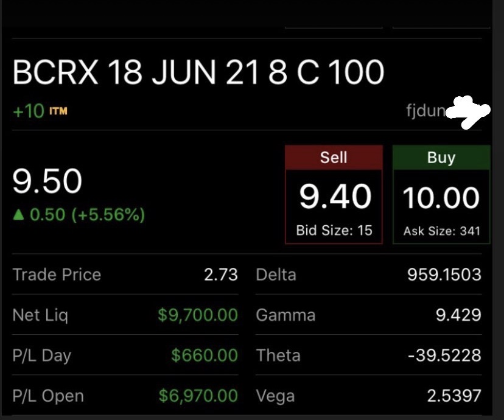Click the account name starting with fjdun
The width and height of the screenshot is (504, 420).
tap(448, 111)
